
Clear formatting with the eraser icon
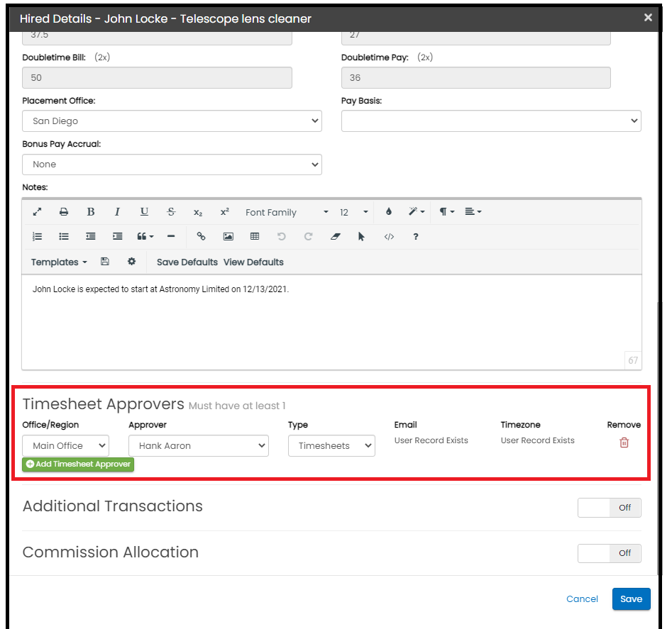pyautogui.click(x=336, y=236)
